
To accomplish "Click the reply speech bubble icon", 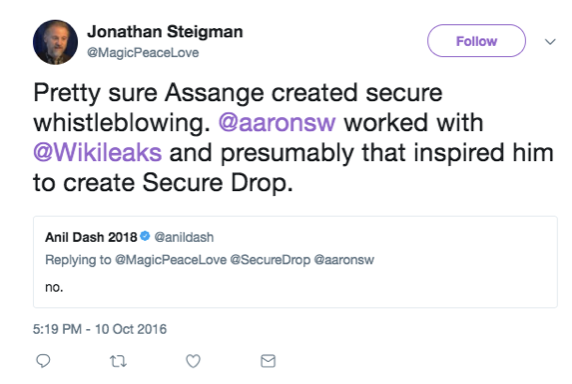I will (43, 361).
